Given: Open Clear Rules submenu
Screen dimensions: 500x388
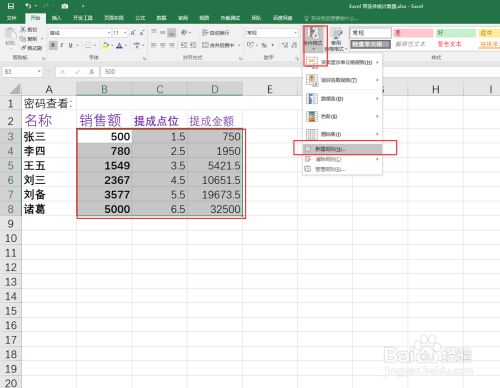Looking at the screenshot, I should click(343, 159).
